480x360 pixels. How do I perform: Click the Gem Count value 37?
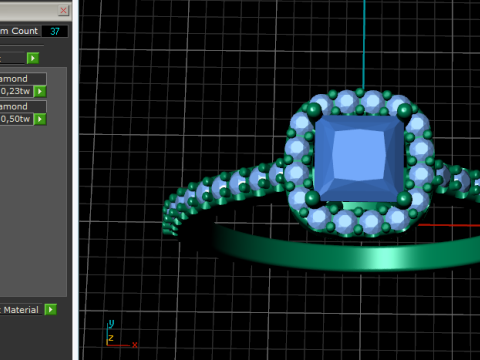pyautogui.click(x=55, y=31)
